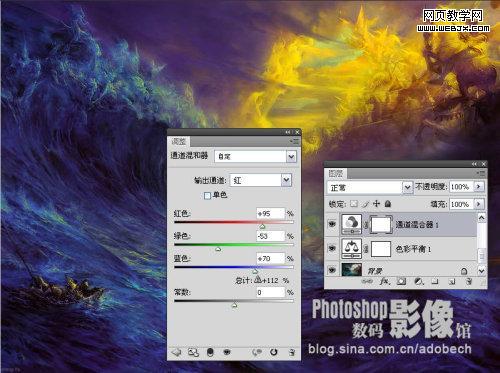Click the lock all padlock icon
500x373 pixels.
point(388,204)
